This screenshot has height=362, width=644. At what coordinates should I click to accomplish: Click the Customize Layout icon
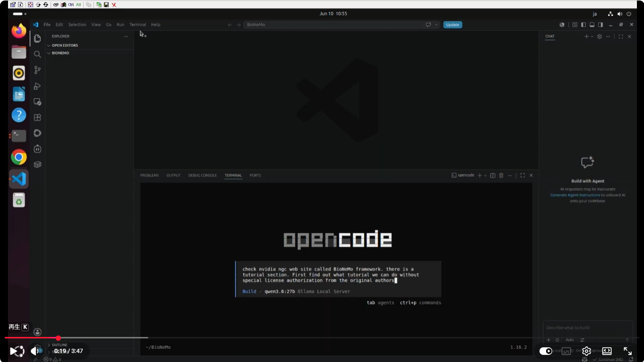tap(575, 25)
